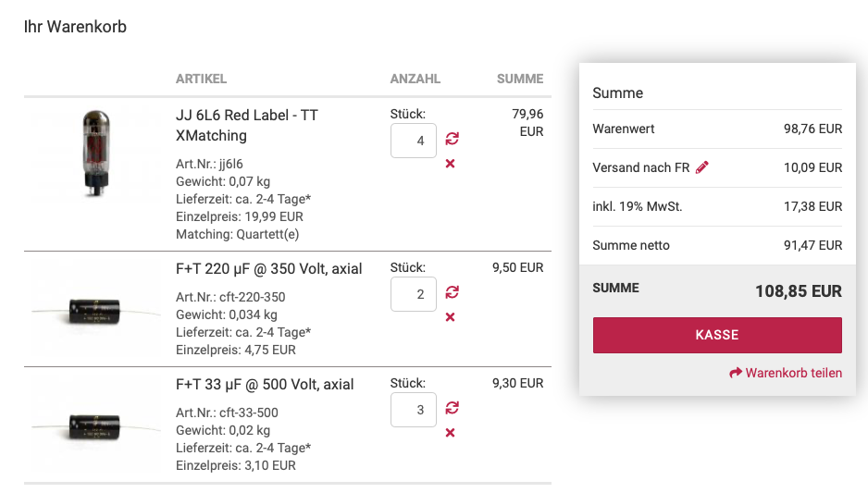Refresh quantity of F+T 33 µF capacitor
The width and height of the screenshot is (868, 493).
(452, 408)
